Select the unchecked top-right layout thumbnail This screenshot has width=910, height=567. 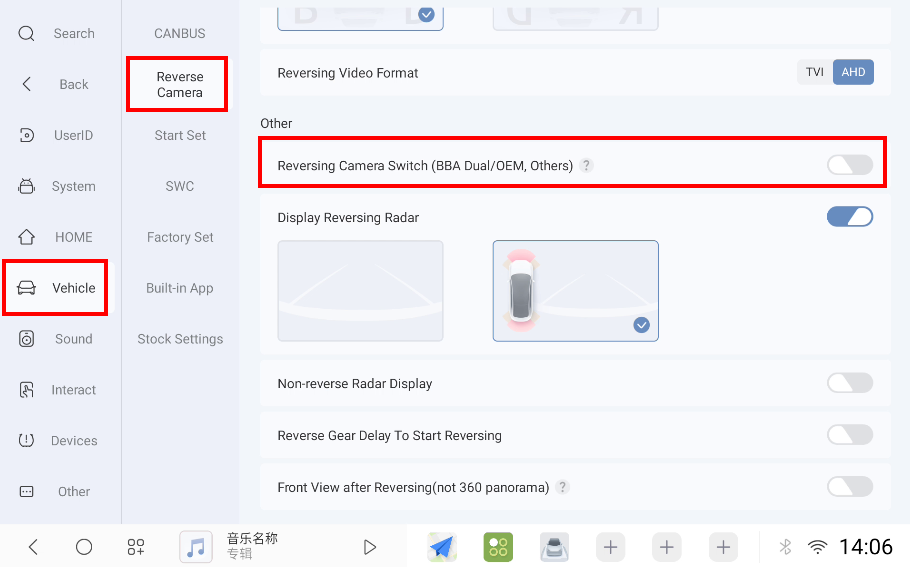pyautogui.click(x=576, y=18)
